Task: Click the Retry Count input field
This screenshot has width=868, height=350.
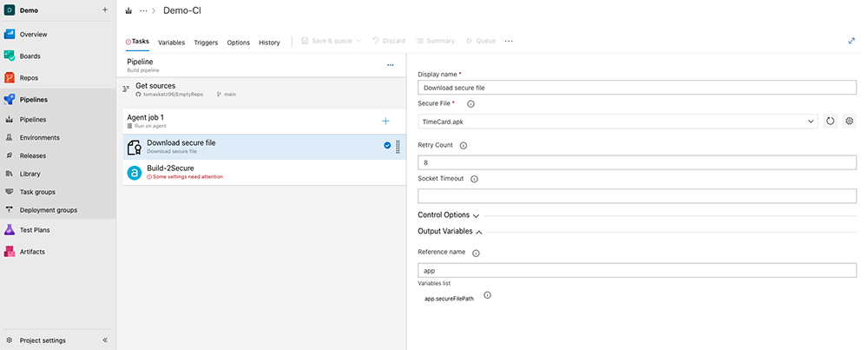Action: (x=637, y=162)
